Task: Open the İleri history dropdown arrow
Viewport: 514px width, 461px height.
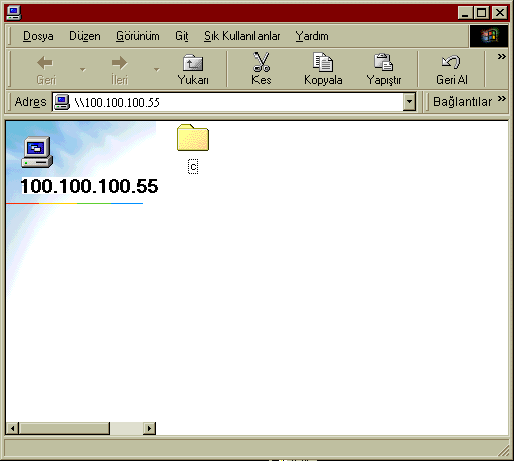Action: pos(157,70)
